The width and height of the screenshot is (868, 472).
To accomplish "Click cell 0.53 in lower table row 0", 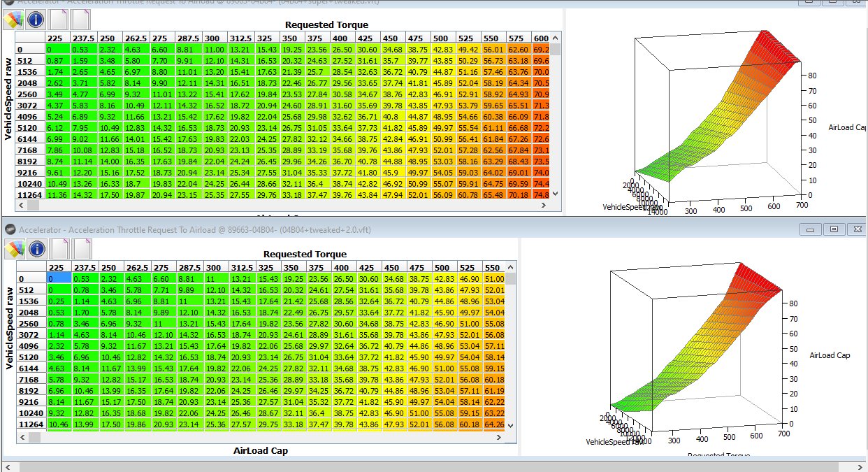I will click(x=84, y=278).
